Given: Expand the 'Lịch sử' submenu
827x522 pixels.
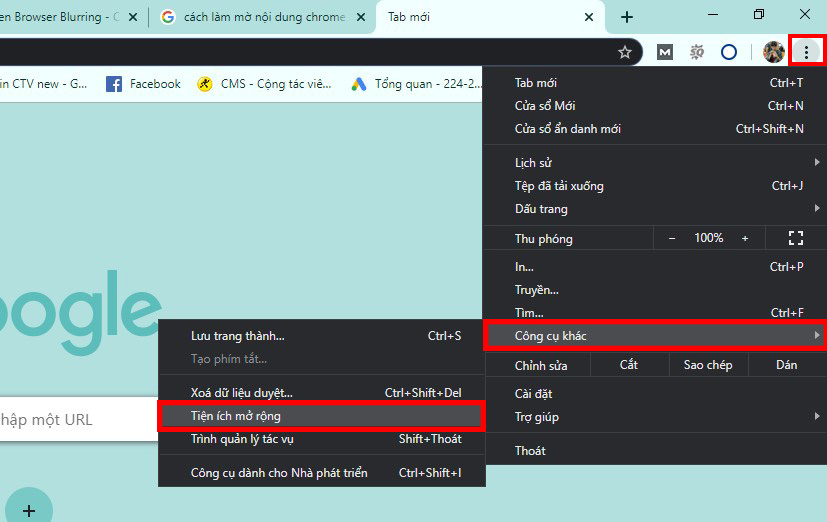Looking at the screenshot, I should [x=655, y=163].
